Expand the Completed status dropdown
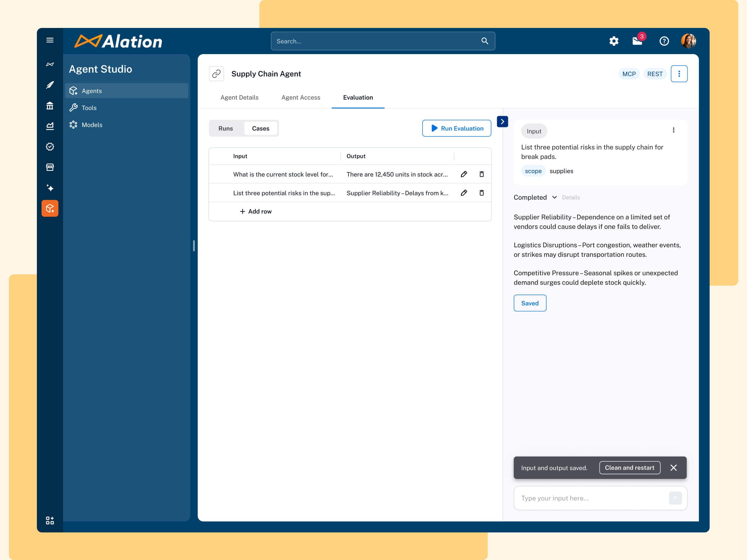Screen dimensions: 747x560 [554, 197]
